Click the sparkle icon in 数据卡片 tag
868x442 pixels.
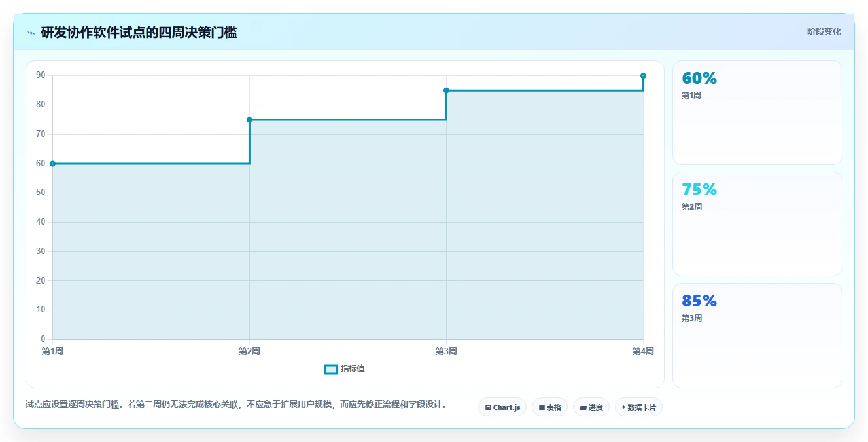(623, 407)
